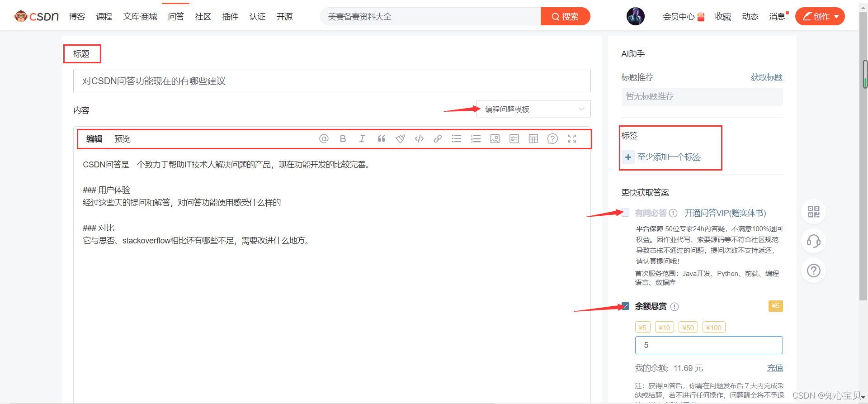Open the 课程 nav item

[104, 17]
